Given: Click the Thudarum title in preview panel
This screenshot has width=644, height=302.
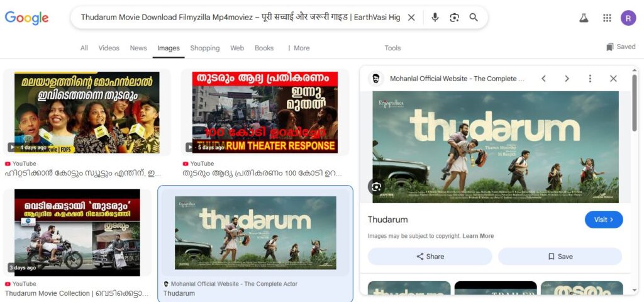Looking at the screenshot, I should point(387,220).
